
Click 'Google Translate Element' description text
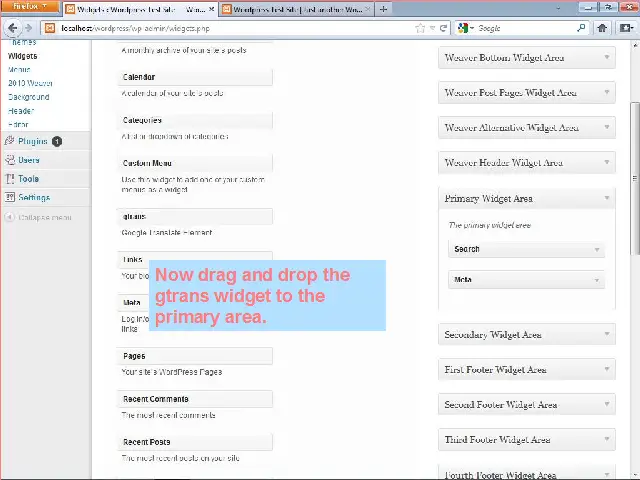[x=167, y=233]
